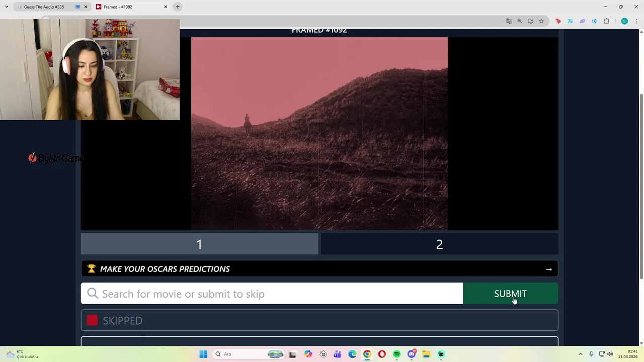Open the weather widget in the taskbar
Screen dimensions: 644x362
point(21,354)
